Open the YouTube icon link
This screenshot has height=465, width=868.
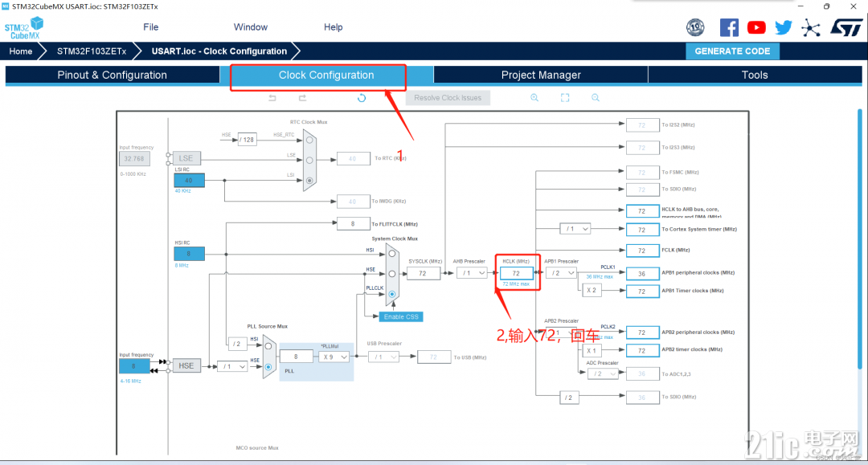coord(756,27)
